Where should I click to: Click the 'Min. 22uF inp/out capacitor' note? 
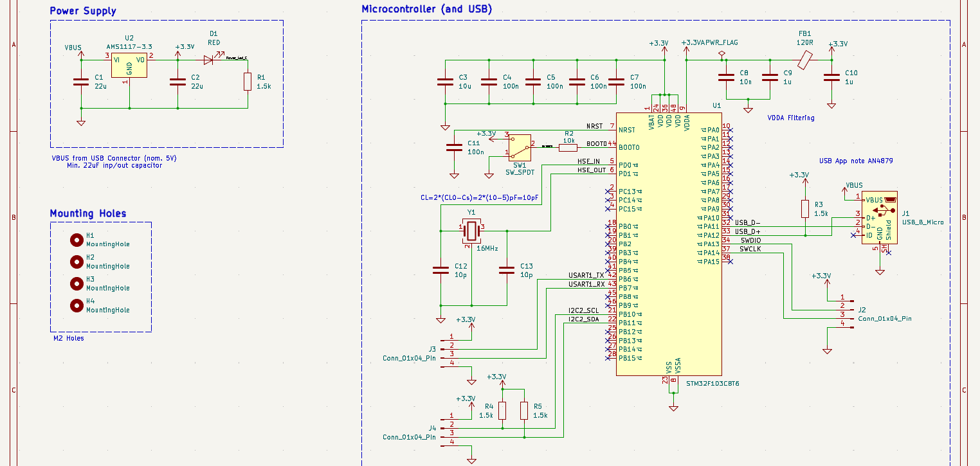click(x=114, y=165)
